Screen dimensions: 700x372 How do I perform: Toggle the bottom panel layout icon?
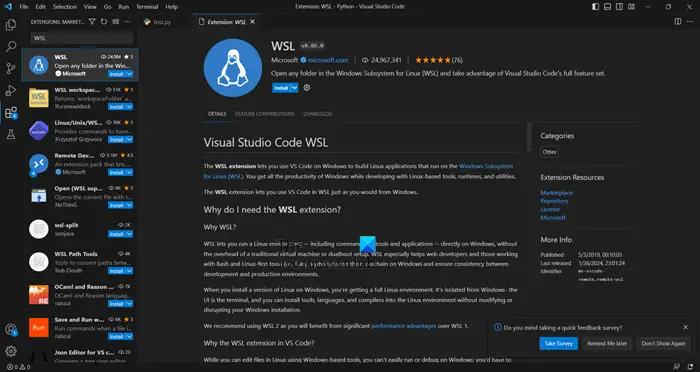608,7
